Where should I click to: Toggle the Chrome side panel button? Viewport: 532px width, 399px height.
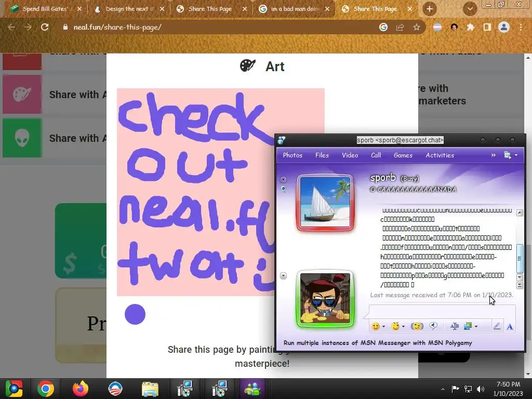click(x=487, y=27)
